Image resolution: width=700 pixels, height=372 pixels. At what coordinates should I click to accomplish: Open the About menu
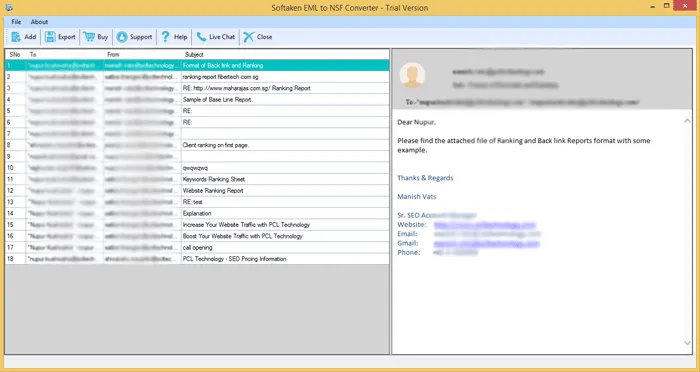click(x=39, y=22)
